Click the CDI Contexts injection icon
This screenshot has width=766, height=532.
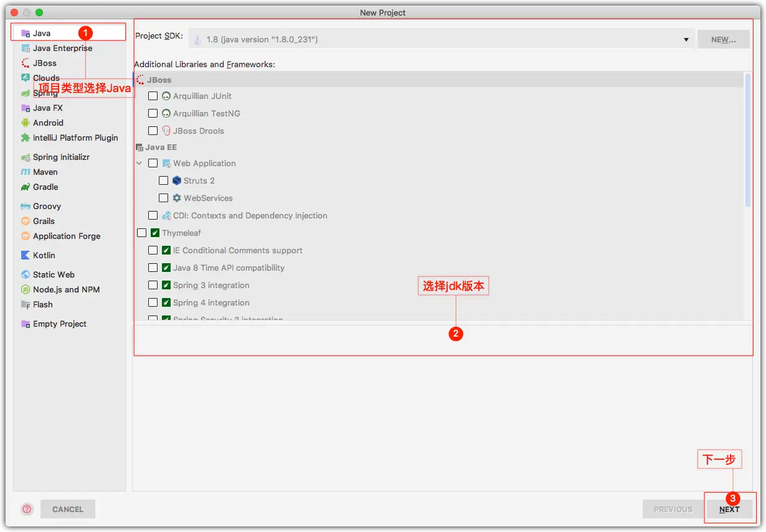pos(166,215)
